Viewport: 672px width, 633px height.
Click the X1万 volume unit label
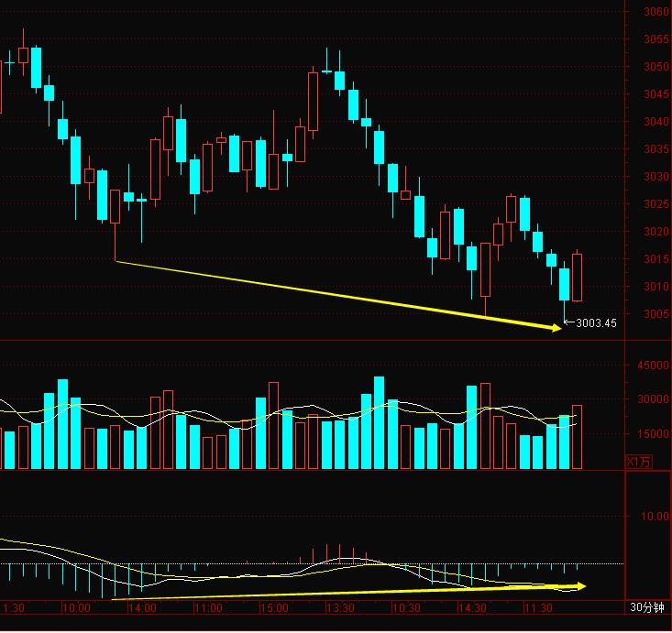(x=638, y=461)
